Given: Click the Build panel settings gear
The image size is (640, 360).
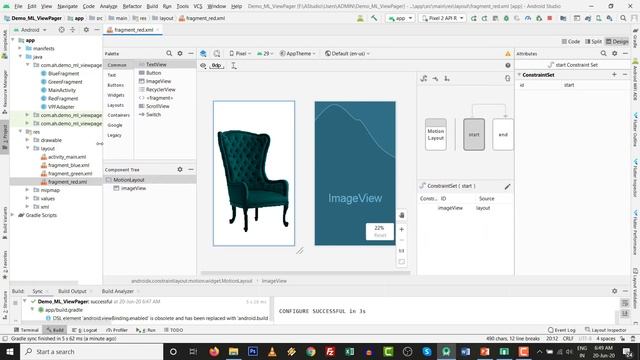Looking at the screenshot, I should pos(615,291).
